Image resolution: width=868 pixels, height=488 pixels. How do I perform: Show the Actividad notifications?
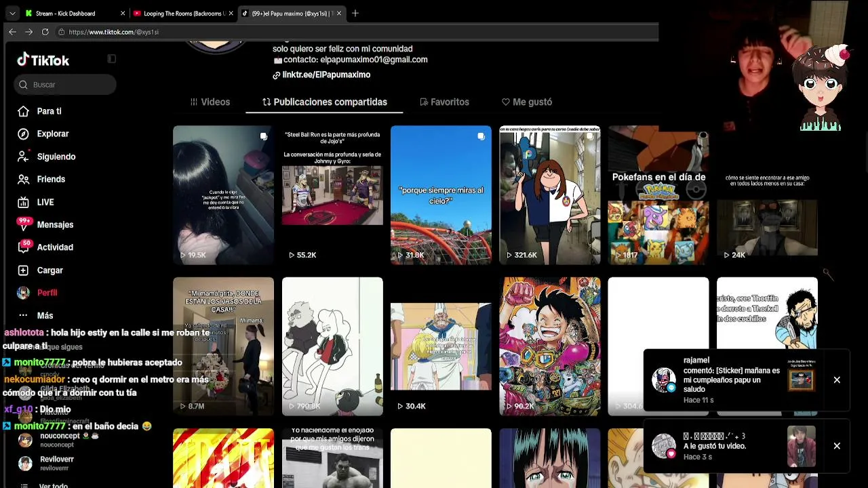[55, 247]
